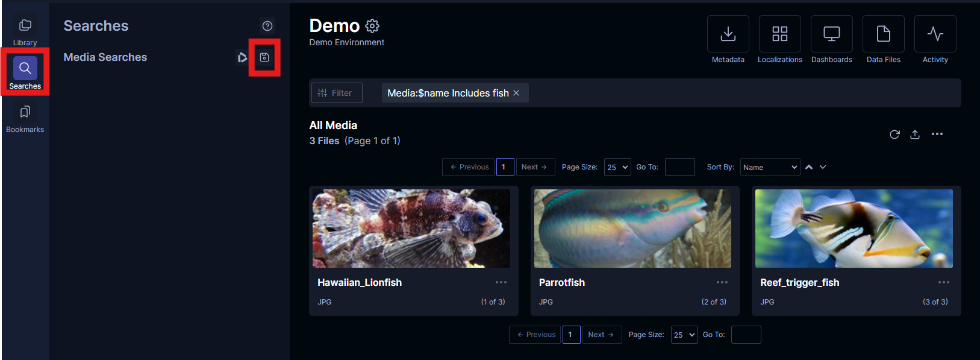Open the Searches sidebar section
This screenshot has height=360, width=980.
(x=25, y=73)
